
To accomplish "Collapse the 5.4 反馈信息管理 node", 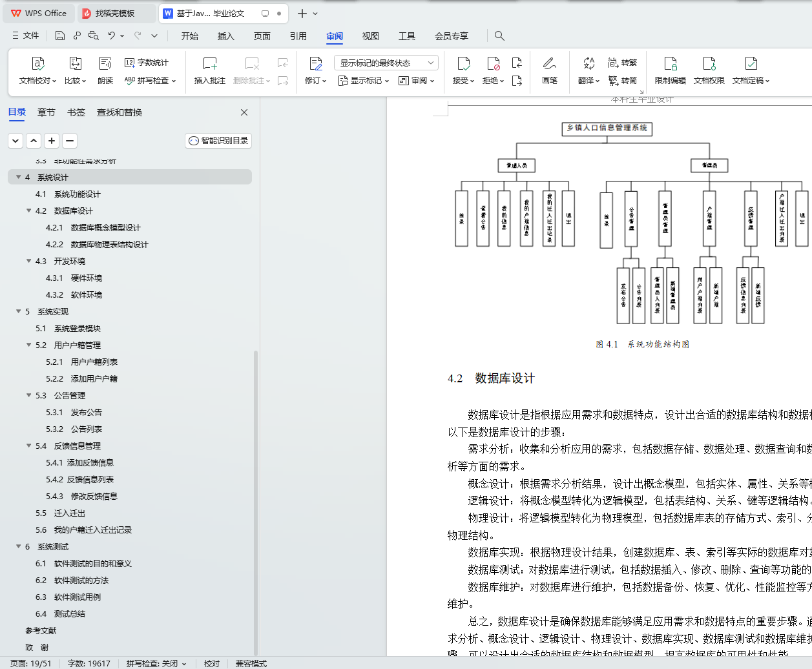I will click(29, 446).
